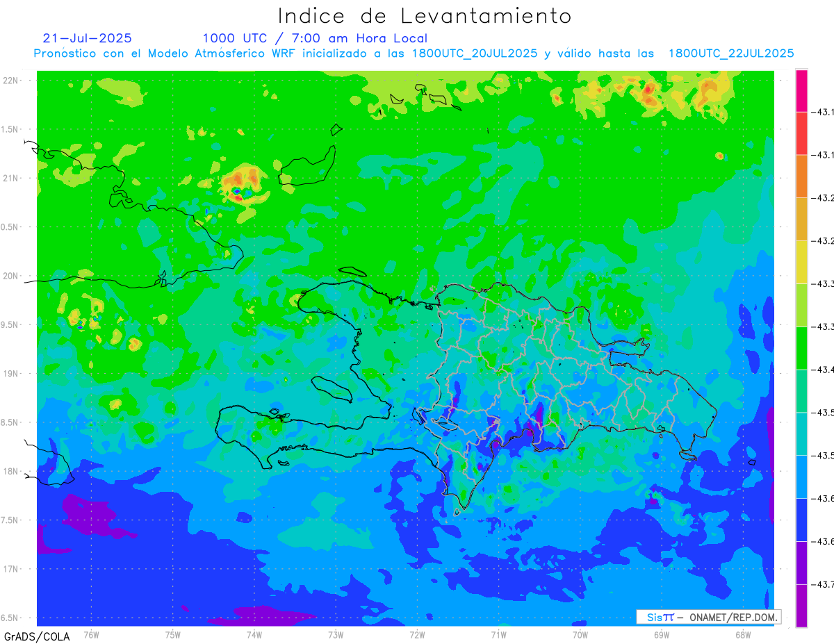
Task: Click the "70W" longitude label
Action: (580, 634)
